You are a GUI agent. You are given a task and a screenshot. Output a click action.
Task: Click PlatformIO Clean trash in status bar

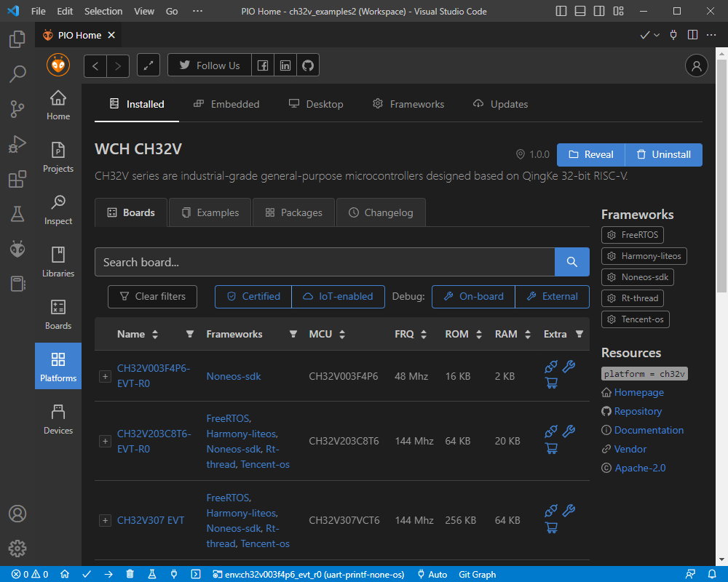click(x=130, y=574)
